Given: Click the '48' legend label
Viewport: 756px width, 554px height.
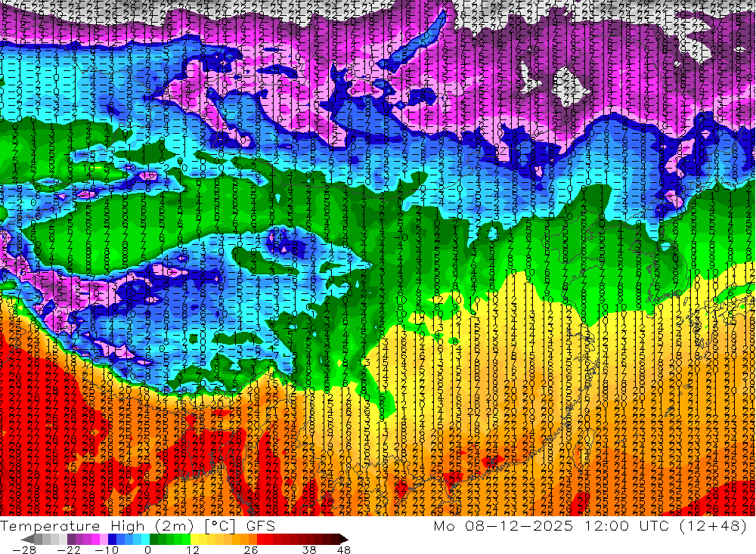Looking at the screenshot, I should [x=343, y=549].
